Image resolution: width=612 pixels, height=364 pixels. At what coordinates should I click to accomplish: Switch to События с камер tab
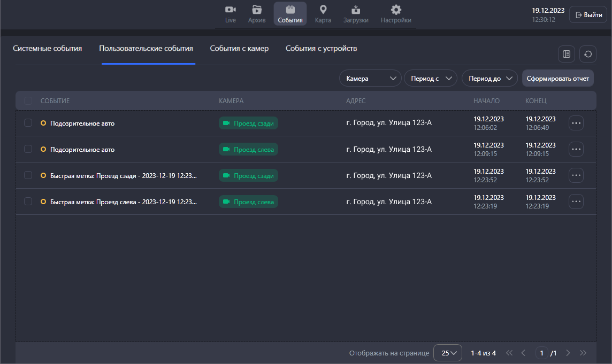[239, 49]
